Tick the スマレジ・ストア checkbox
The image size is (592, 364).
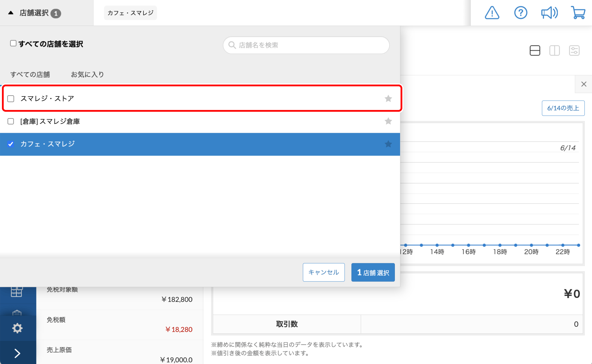pyautogui.click(x=11, y=99)
